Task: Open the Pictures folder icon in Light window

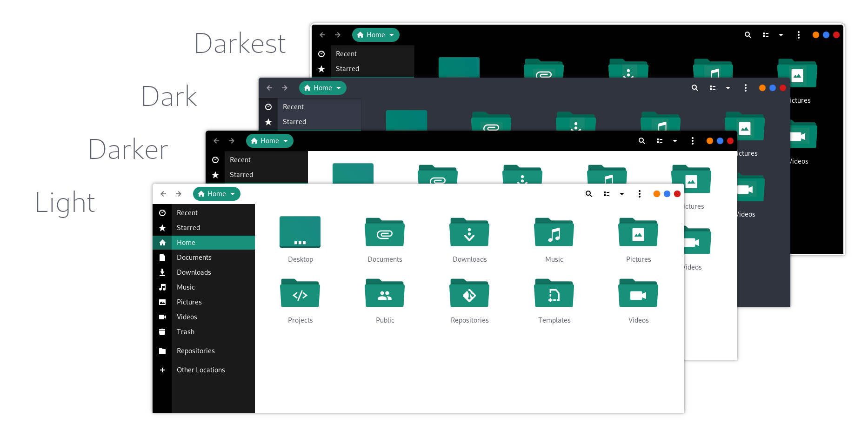Action: [x=638, y=232]
